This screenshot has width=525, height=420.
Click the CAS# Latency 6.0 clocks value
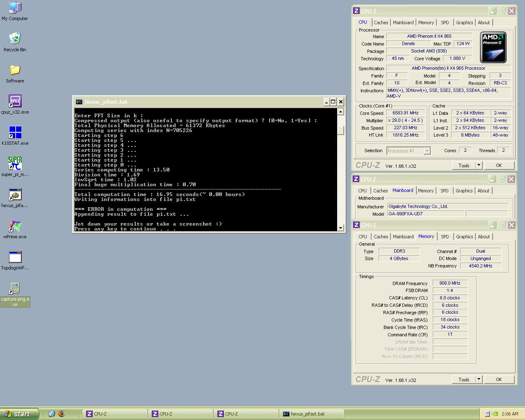(450, 298)
